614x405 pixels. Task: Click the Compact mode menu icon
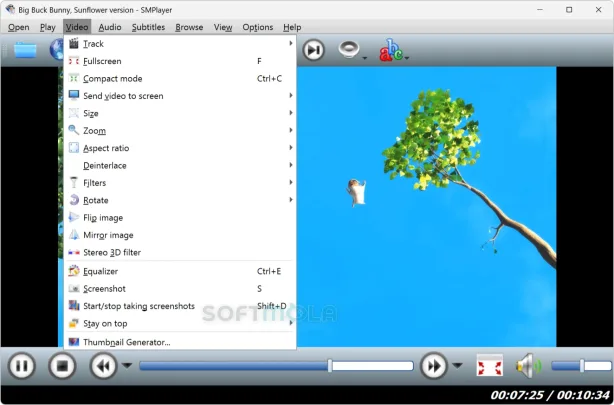coord(74,78)
